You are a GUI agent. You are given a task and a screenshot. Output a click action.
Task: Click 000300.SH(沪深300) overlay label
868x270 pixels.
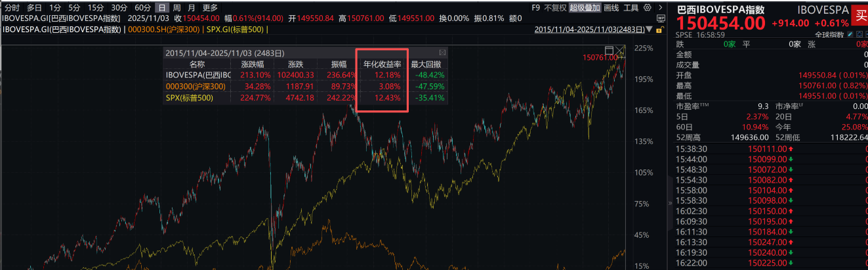[x=164, y=30]
